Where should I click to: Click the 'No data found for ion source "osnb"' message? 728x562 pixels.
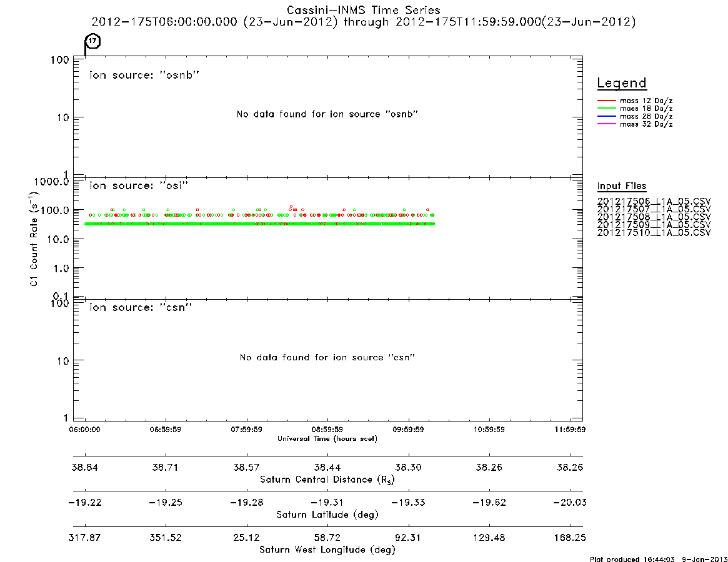327,114
